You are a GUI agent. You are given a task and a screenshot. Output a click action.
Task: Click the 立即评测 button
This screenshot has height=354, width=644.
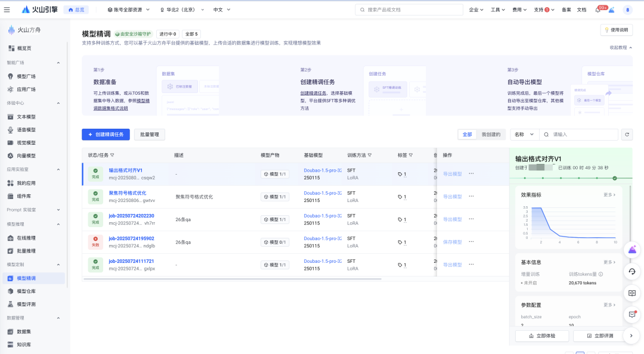599,336
